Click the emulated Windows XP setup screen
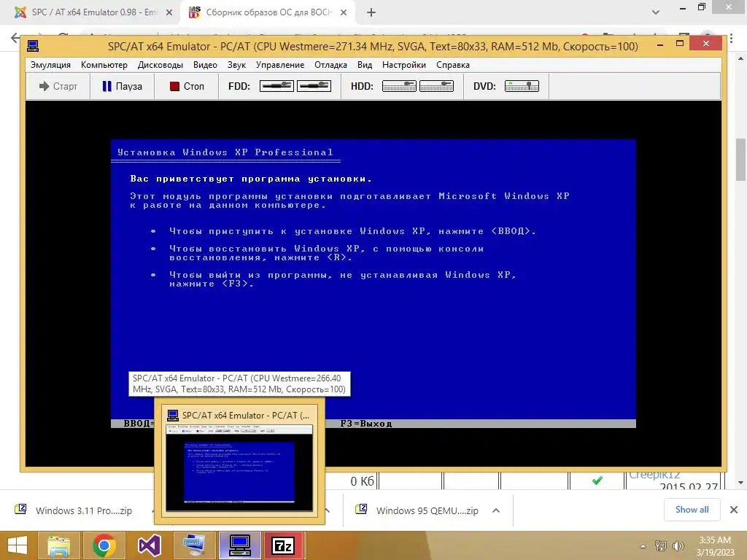Screen dimensions: 747x560 pyautogui.click(x=373, y=284)
